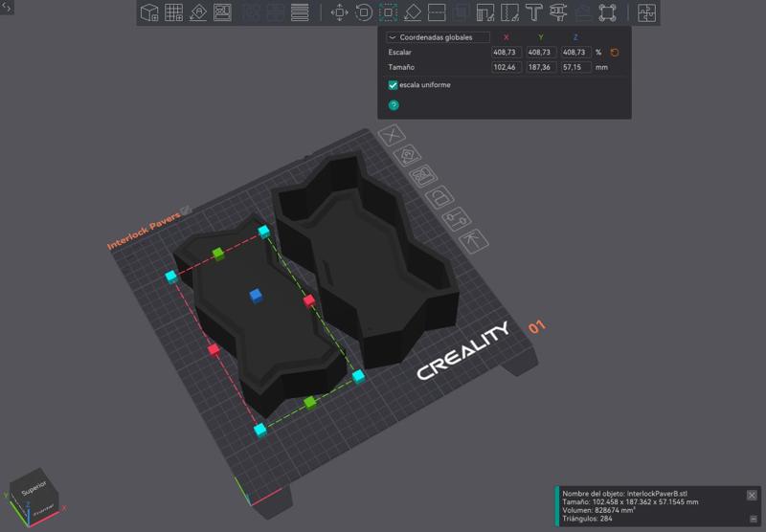Viewport: 766px width, 532px height.
Task: Lock plate 01 with padlock icon
Action: point(439,197)
